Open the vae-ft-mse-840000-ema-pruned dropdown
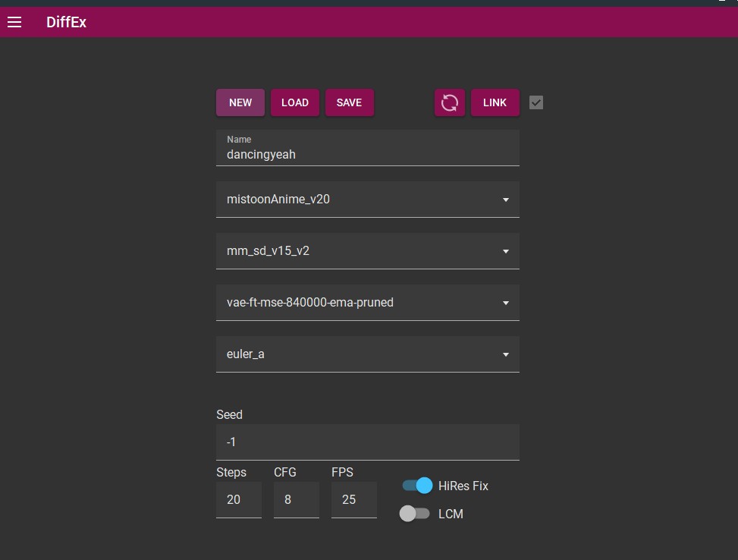 click(368, 302)
